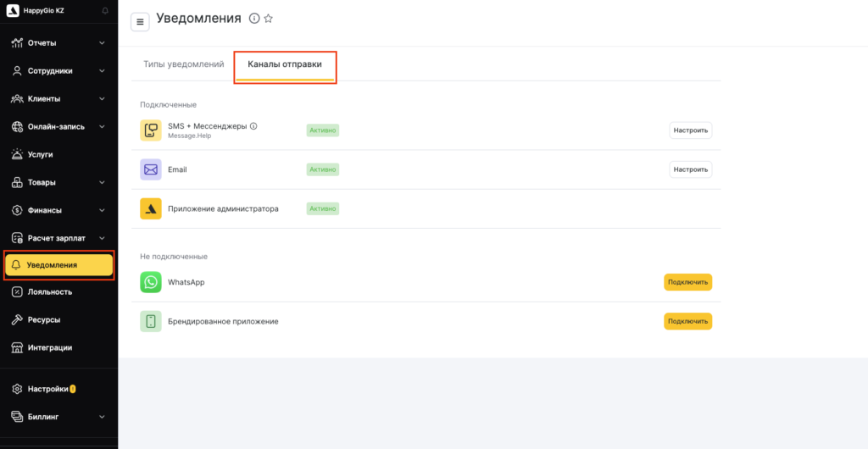Select the Каналы отправки tab
This screenshot has height=449, width=868.
(x=285, y=64)
